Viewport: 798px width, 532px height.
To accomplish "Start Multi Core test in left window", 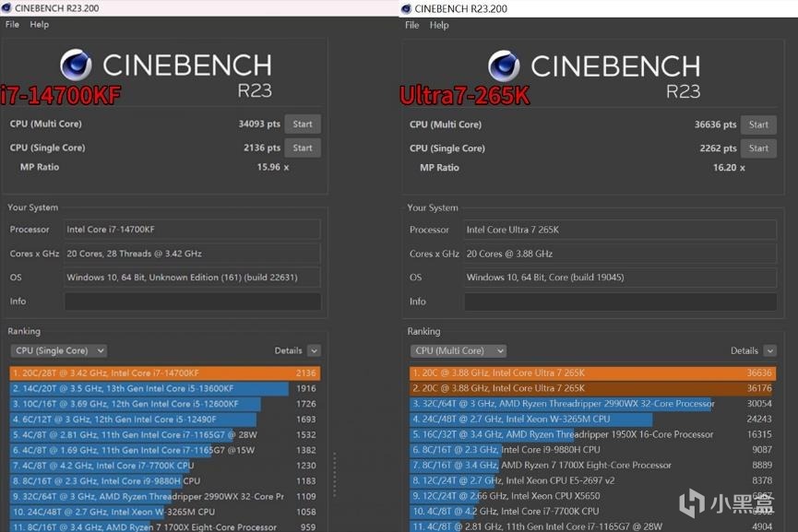I will point(303,124).
